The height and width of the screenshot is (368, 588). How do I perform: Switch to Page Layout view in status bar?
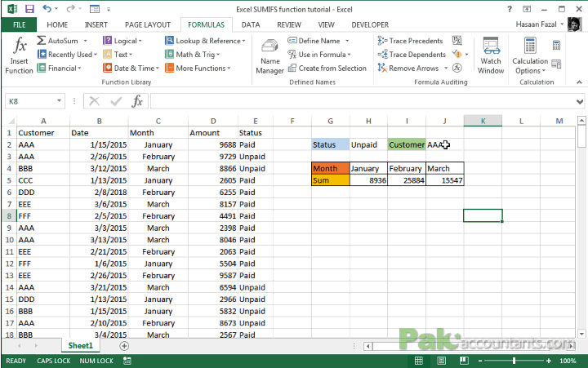point(441,361)
